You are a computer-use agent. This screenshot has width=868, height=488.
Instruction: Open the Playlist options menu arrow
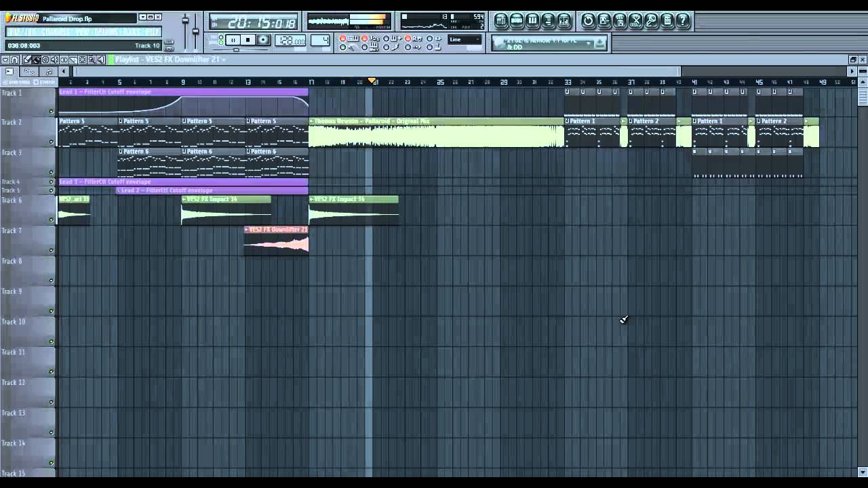(x=5, y=60)
